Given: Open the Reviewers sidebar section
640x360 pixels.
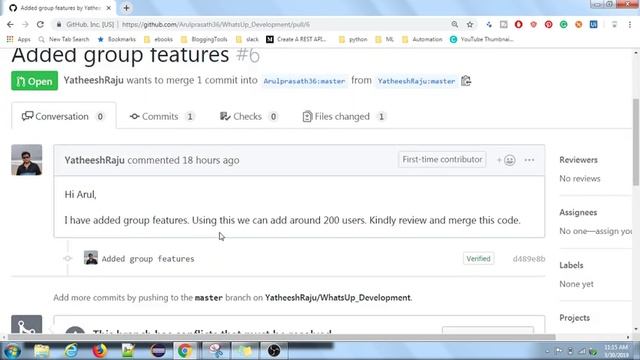Looking at the screenshot, I should [x=578, y=160].
